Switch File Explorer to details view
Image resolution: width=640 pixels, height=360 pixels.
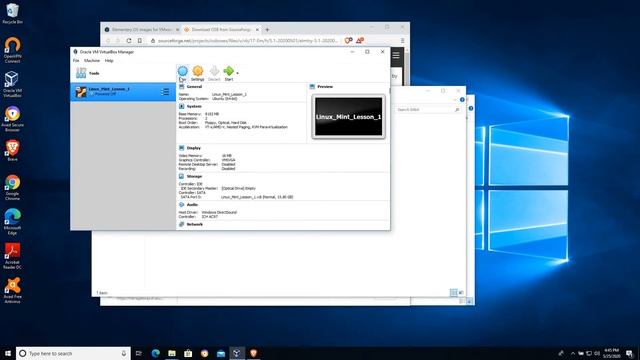(x=453, y=293)
